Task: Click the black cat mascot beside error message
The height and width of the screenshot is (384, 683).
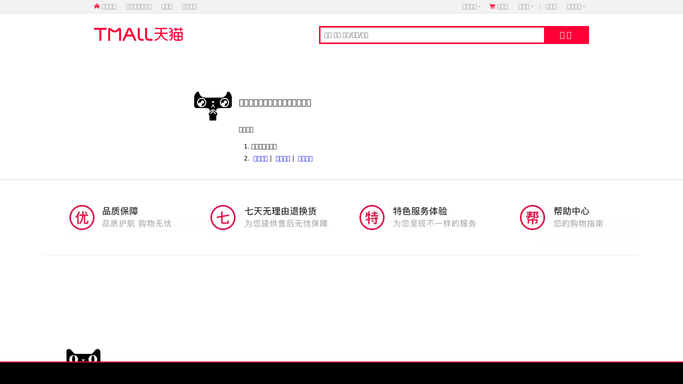Action: [x=213, y=106]
